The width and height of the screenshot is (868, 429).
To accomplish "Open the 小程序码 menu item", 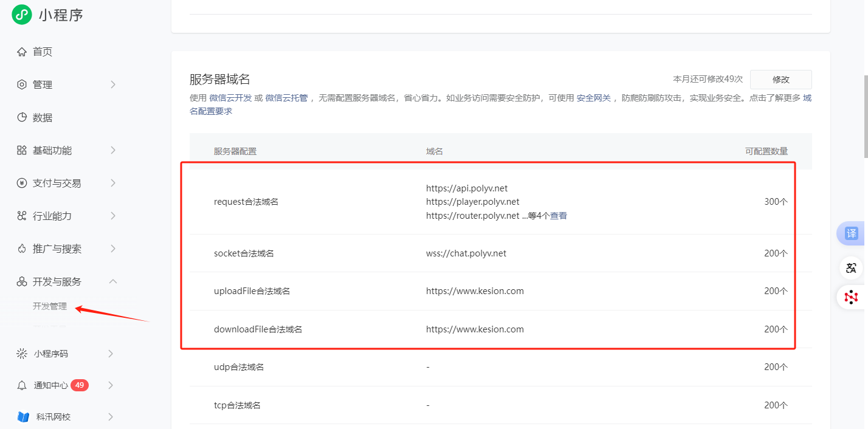I will 51,354.
